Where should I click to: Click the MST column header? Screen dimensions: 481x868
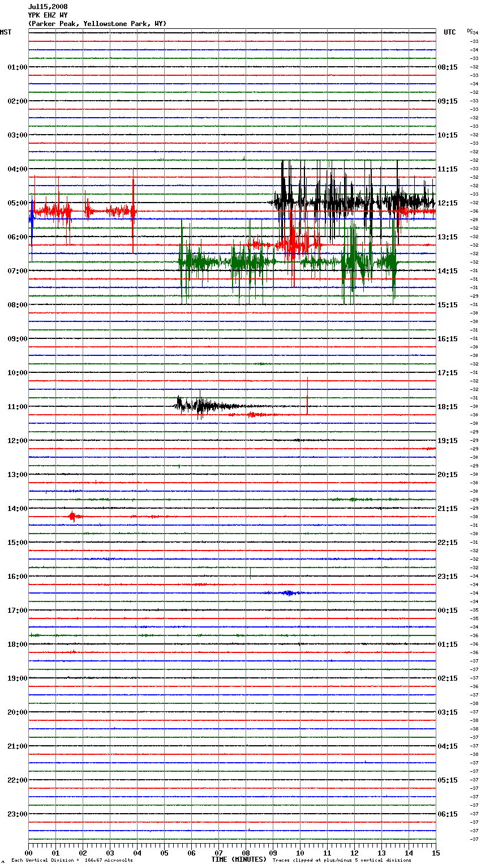(x=6, y=32)
